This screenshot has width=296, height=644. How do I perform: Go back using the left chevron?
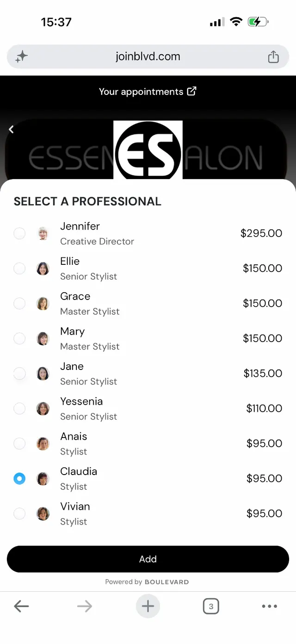(11, 130)
